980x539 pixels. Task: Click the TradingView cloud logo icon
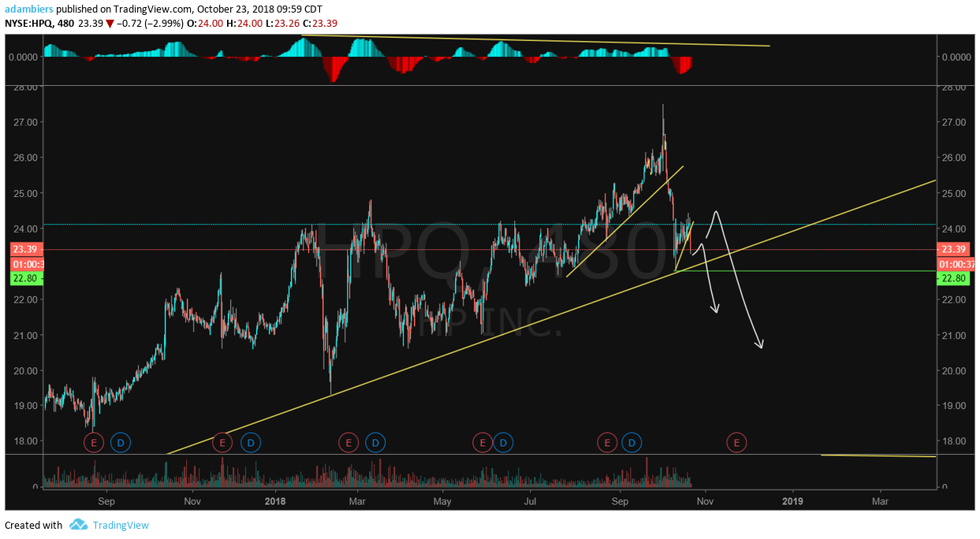pyautogui.click(x=78, y=525)
